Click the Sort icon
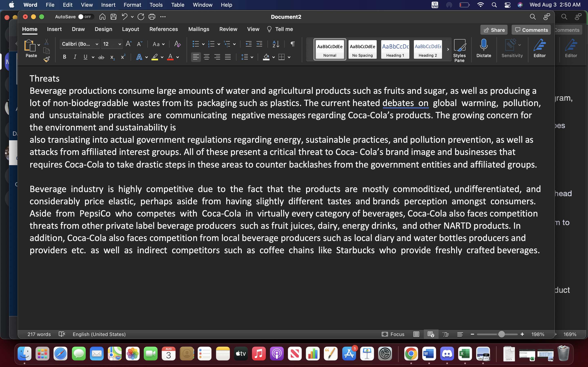The width and height of the screenshot is (588, 367). click(x=275, y=44)
